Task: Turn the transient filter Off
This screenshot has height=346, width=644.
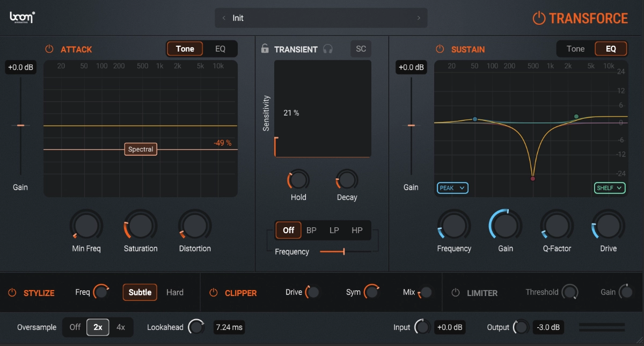Action: (x=289, y=230)
